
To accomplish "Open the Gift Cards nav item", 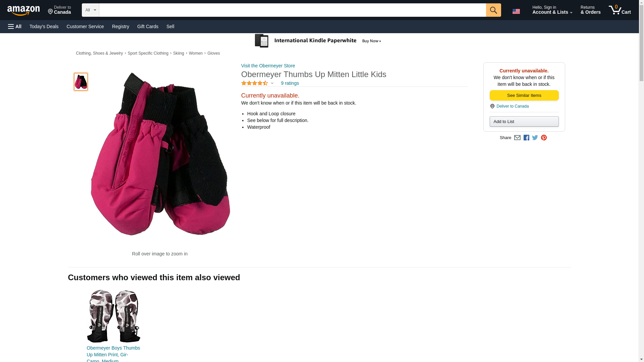I will (x=148, y=26).
